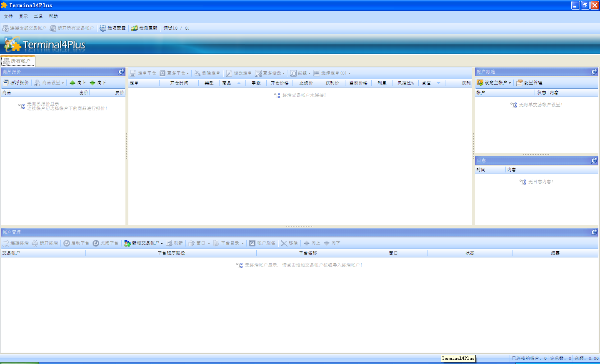The image size is (600, 364).
Task: Open the 工具 menu
Action: pos(38,17)
